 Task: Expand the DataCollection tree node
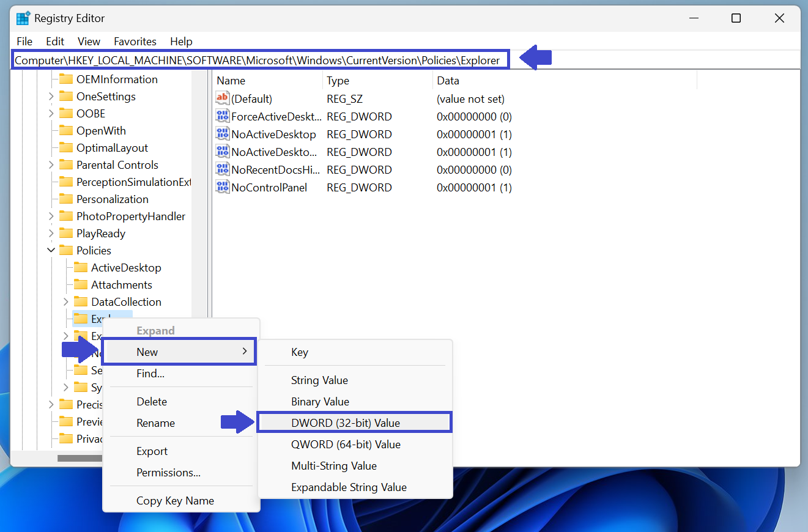[66, 302]
